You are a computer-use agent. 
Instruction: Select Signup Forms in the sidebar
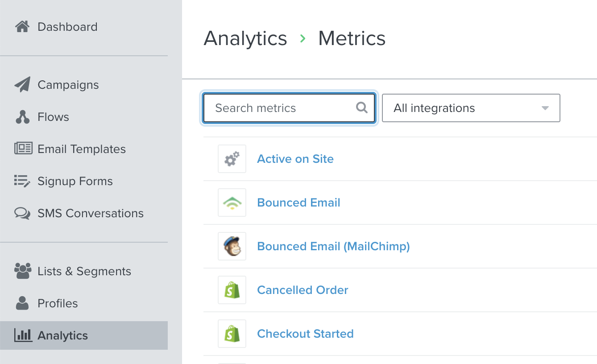[75, 181]
